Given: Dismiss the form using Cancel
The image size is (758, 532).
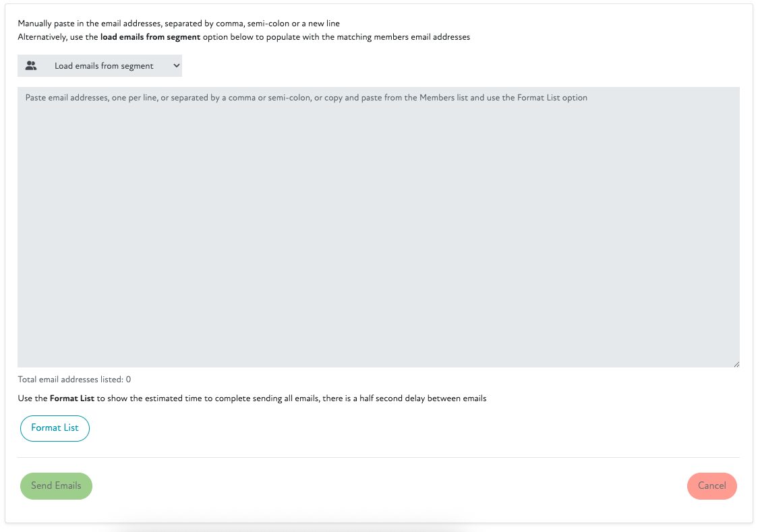Looking at the screenshot, I should 712,485.
